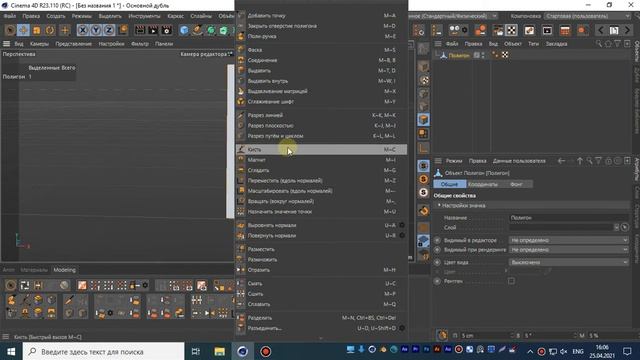Click the checkerboard tag on Полигон
This screenshot has height=360, width=640.
click(x=505, y=55)
